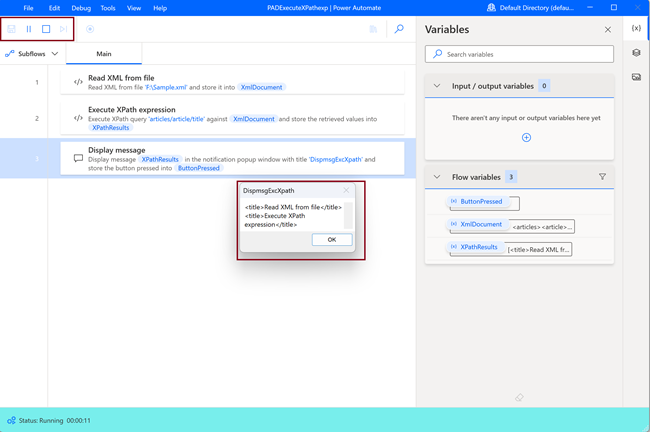Click the ButtonPressed flow variable
The image size is (650, 432).
pyautogui.click(x=481, y=201)
